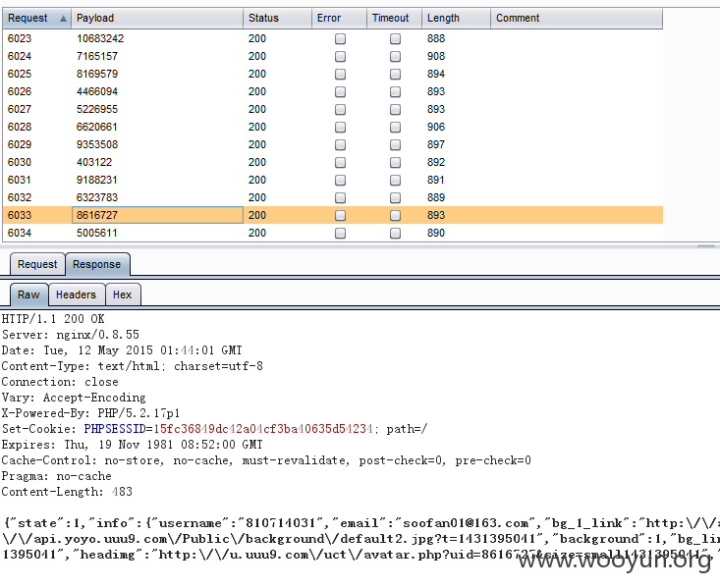Click the Timeout column header
Screen dimensions: 720x588
tap(395, 18)
